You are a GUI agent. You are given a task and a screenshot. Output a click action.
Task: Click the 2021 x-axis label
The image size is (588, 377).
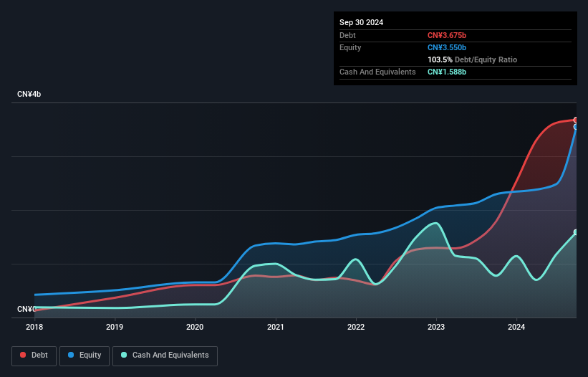[275, 327]
